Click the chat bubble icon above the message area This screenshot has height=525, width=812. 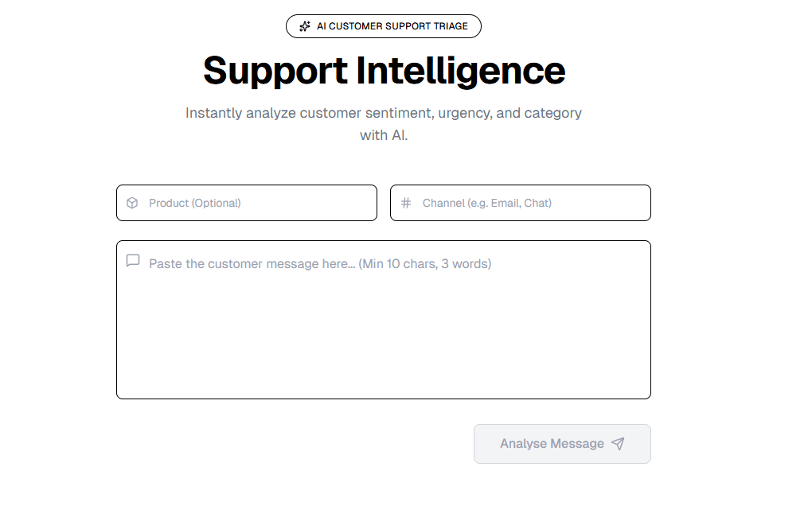pyautogui.click(x=132, y=260)
